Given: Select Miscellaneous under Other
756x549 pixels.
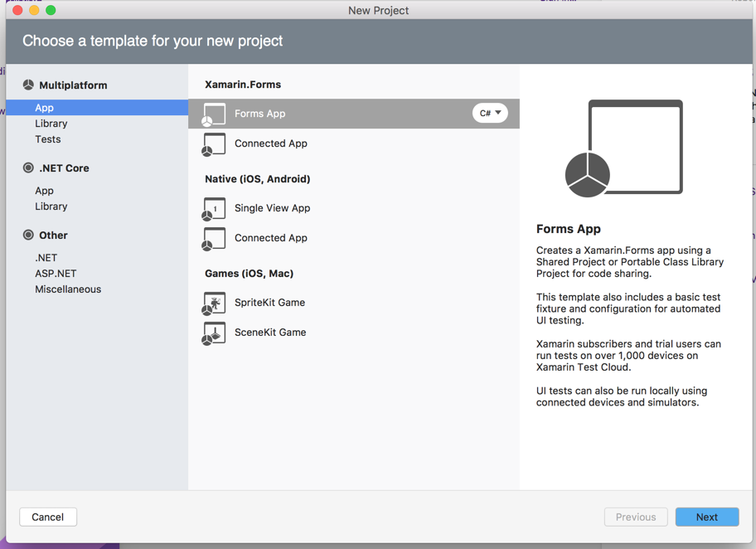Looking at the screenshot, I should [68, 289].
